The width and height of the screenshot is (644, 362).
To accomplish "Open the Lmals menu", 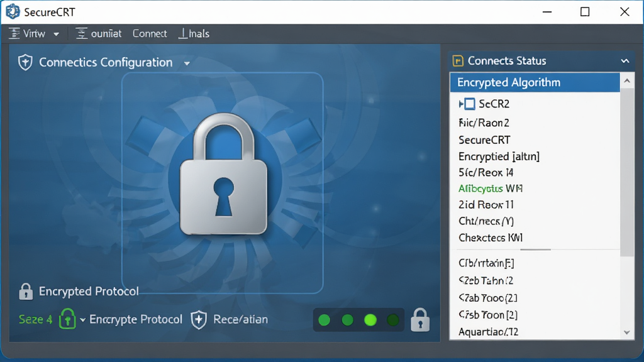I will 194,34.
